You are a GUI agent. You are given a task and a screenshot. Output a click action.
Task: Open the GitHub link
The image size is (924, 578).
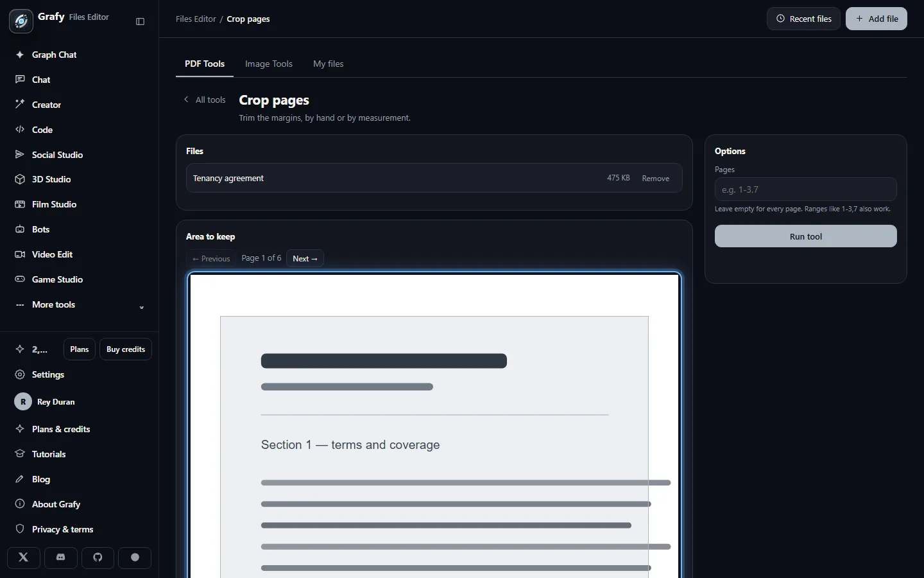pos(98,557)
